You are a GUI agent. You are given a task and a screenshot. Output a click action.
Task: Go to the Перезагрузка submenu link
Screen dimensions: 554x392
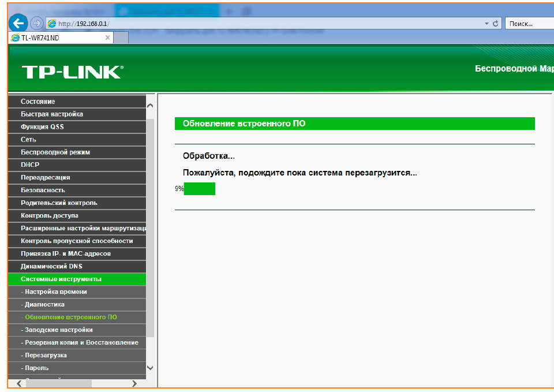(46, 356)
